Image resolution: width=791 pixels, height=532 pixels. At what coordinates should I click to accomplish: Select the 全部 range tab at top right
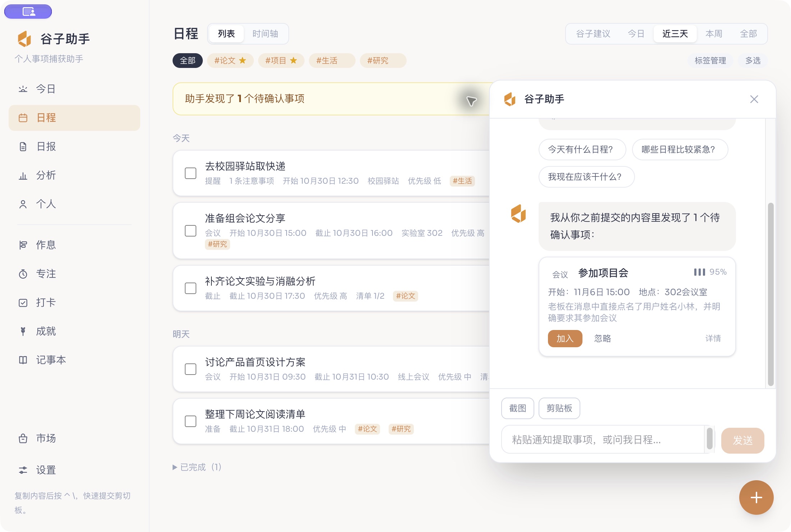[x=748, y=34]
